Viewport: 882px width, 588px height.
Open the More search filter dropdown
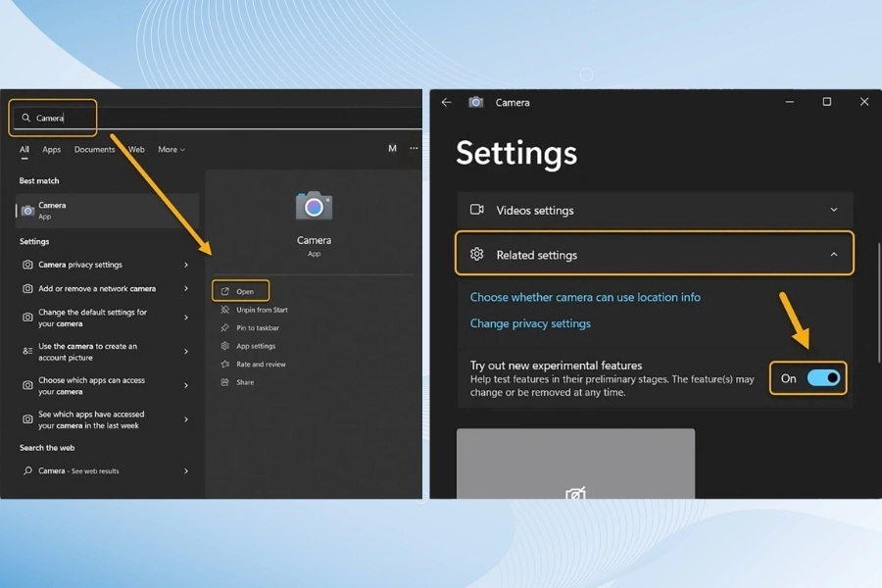coord(171,149)
